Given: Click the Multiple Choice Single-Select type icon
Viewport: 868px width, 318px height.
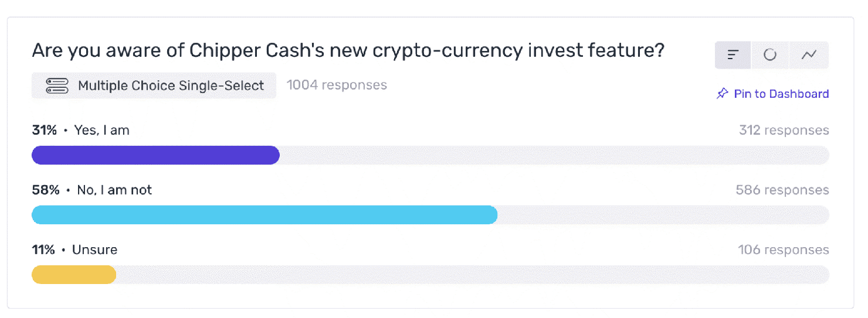Looking at the screenshot, I should pyautogui.click(x=57, y=86).
